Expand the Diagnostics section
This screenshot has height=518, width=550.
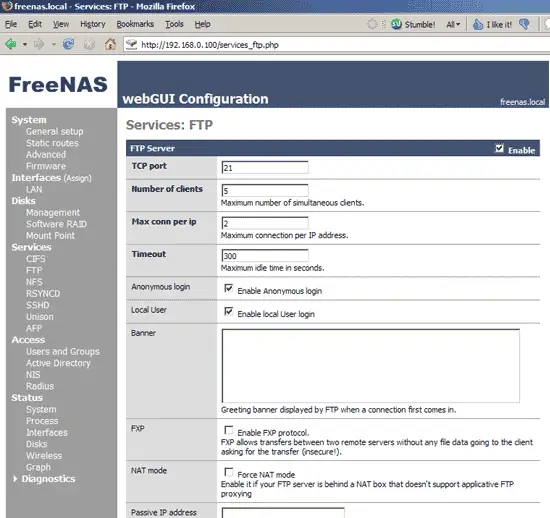[x=44, y=479]
